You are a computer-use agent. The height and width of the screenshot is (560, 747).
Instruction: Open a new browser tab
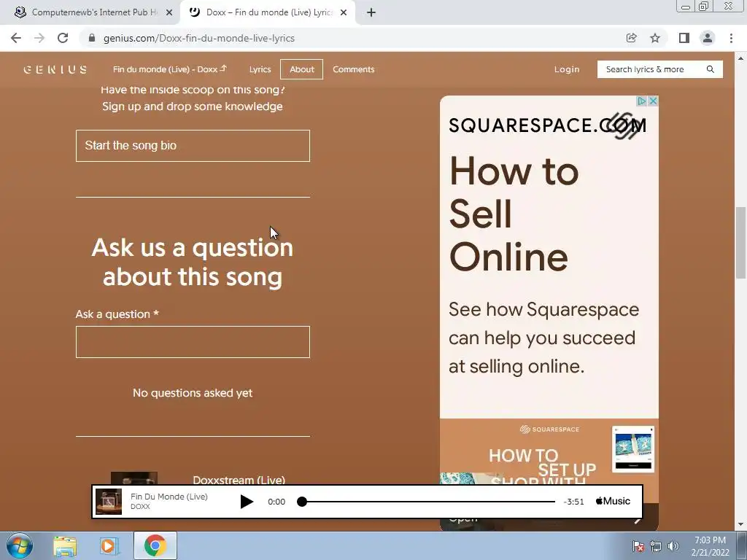tap(371, 12)
